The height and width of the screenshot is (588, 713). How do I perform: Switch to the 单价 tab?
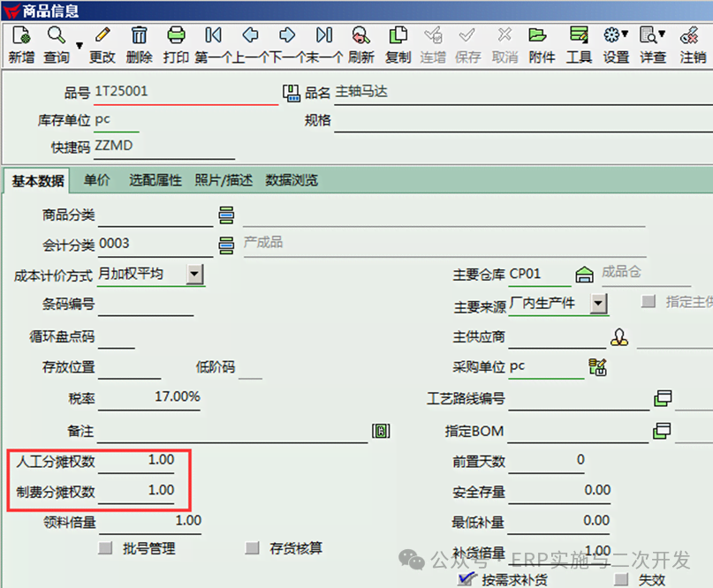97,180
